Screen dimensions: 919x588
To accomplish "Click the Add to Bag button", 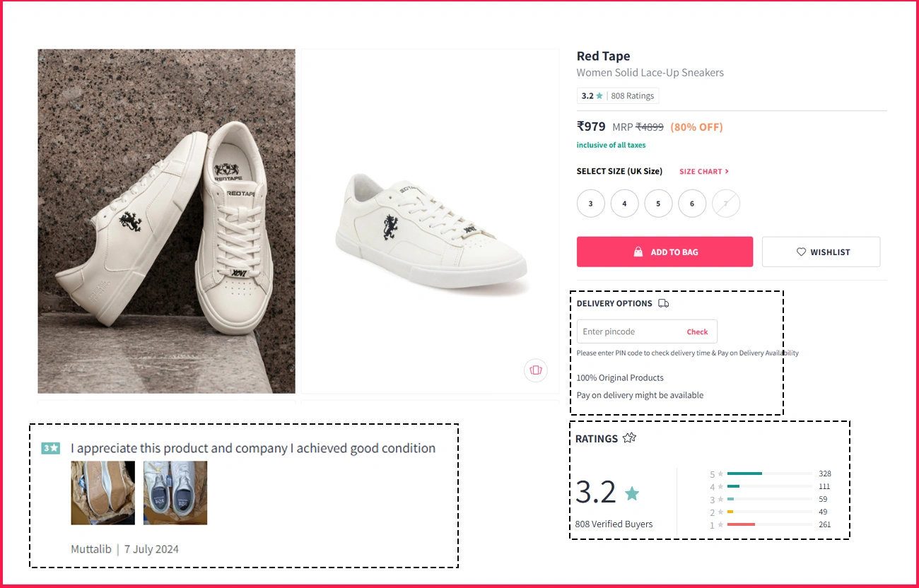I will (665, 252).
